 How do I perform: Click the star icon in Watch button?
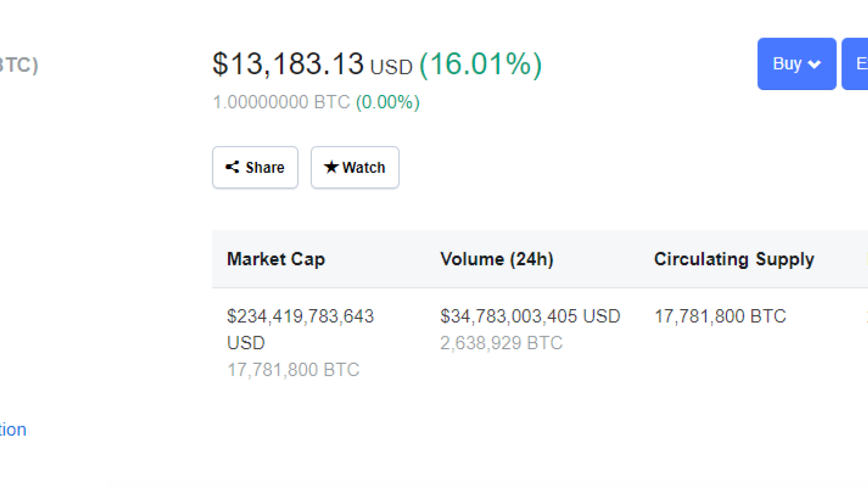[x=331, y=167]
